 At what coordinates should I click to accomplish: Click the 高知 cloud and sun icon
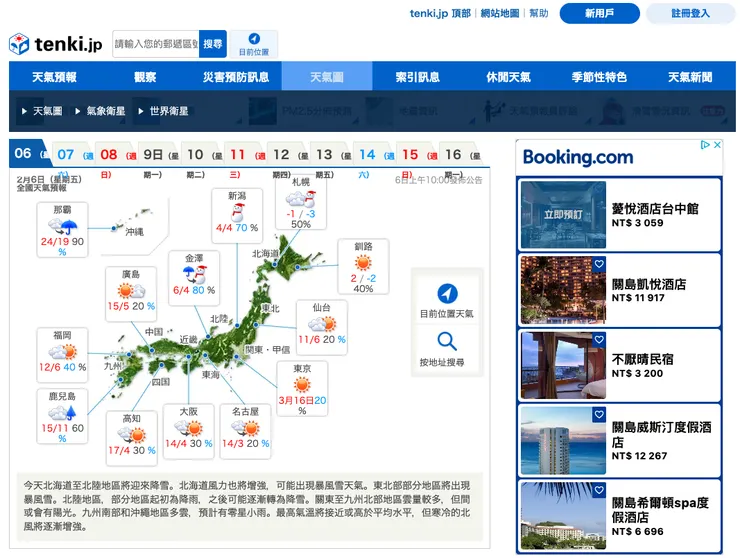[x=132, y=435]
